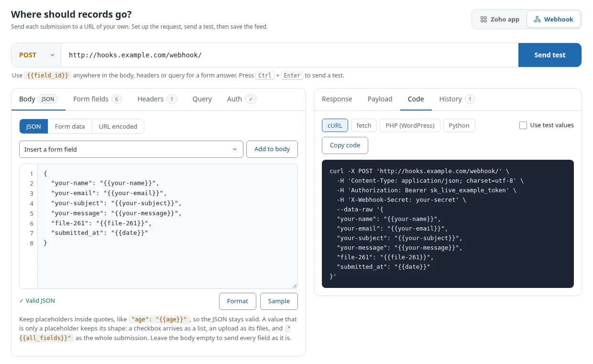Click the Zoho app grid icon
Image resolution: width=593 pixels, height=364 pixels.
483,20
